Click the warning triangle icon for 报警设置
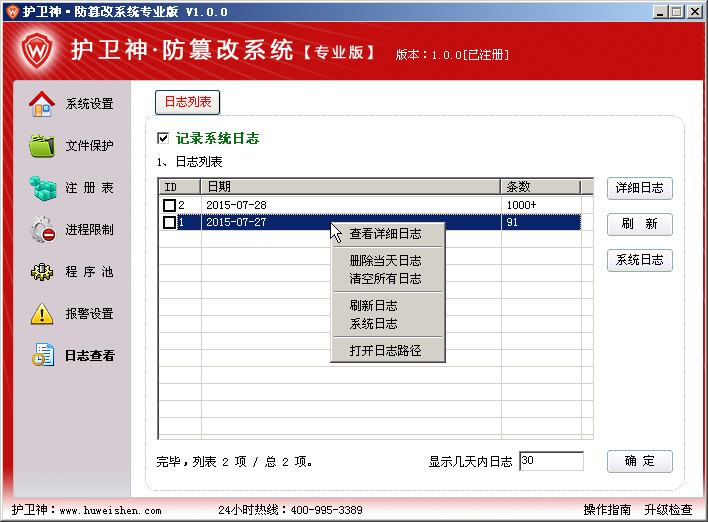708x522 pixels. (42, 314)
